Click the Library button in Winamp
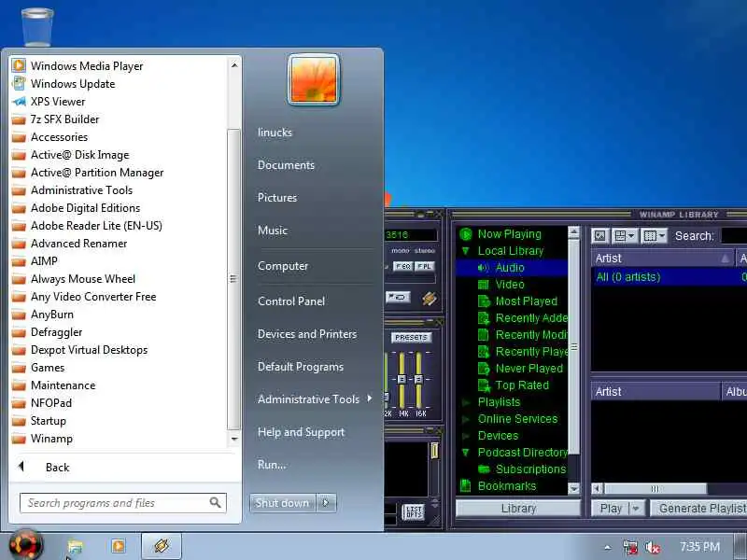Viewport: 747px width, 560px height. [518, 509]
